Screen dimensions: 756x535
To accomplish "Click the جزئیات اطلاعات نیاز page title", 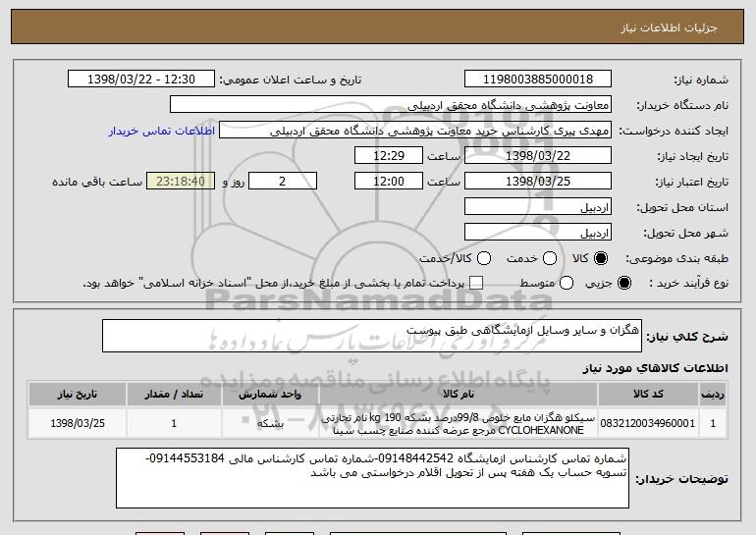I will click(x=669, y=27).
